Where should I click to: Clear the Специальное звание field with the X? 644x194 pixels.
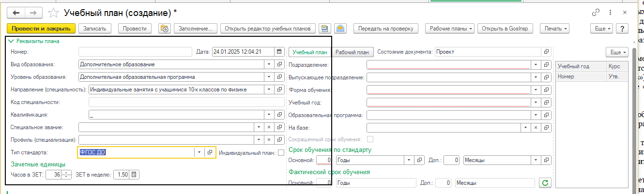[x=269, y=127]
